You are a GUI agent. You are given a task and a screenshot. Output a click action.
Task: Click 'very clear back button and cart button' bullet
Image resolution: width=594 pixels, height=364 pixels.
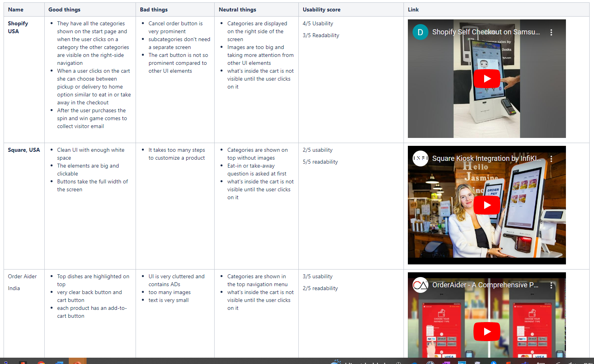[x=90, y=296]
